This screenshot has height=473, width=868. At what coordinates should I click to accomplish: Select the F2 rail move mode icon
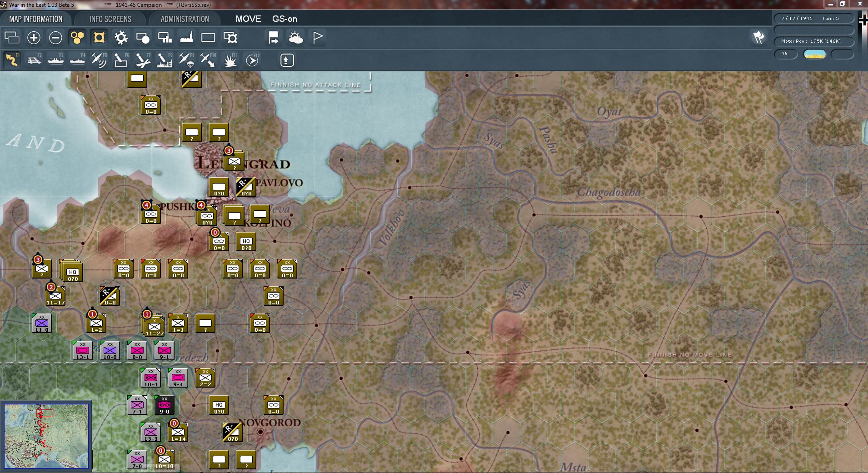point(34,60)
